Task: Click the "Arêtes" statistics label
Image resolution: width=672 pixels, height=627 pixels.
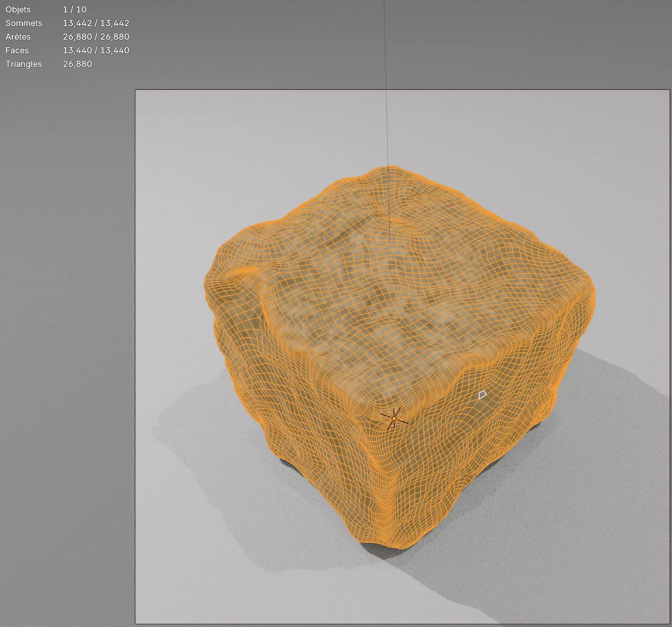Action: (18, 37)
